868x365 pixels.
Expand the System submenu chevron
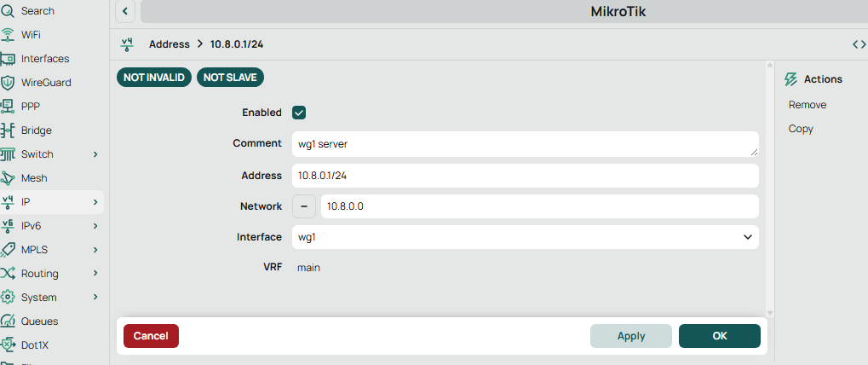(95, 298)
